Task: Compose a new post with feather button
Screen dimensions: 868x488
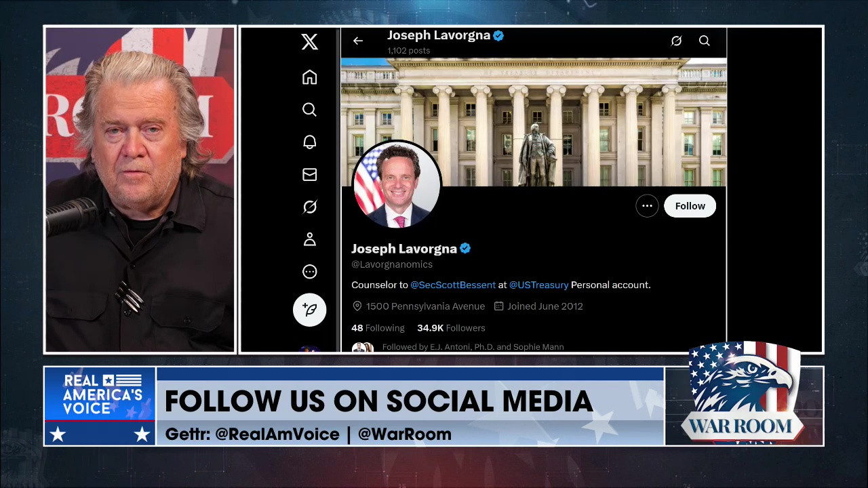Action: [x=309, y=310]
